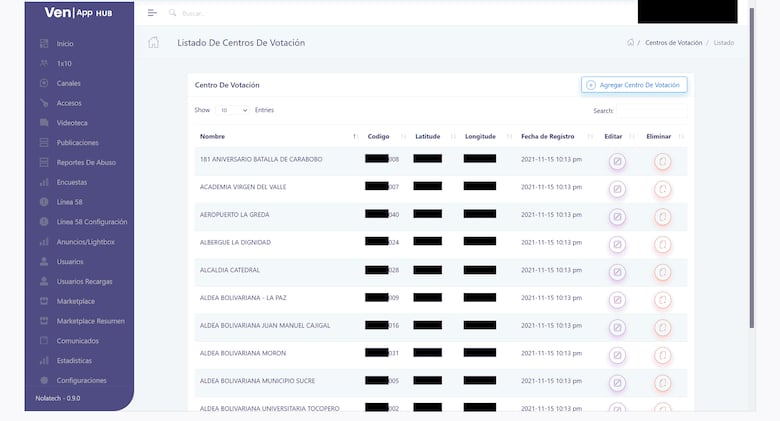
Task: Sort table by Nombre column
Action: pos(276,136)
